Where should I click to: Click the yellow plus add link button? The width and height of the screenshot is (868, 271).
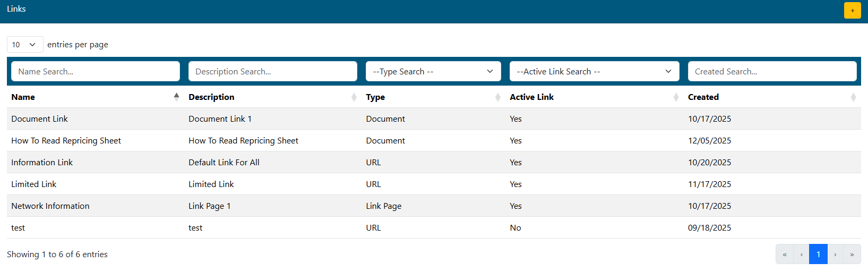coord(852,11)
